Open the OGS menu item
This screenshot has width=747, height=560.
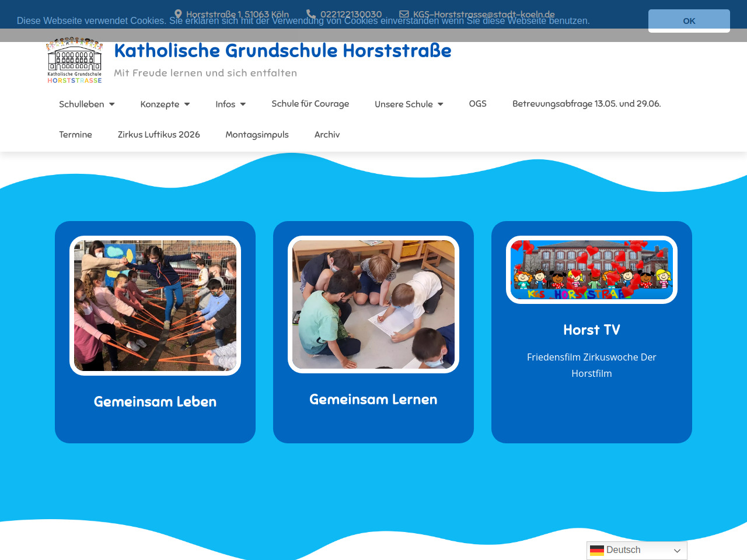(477, 104)
